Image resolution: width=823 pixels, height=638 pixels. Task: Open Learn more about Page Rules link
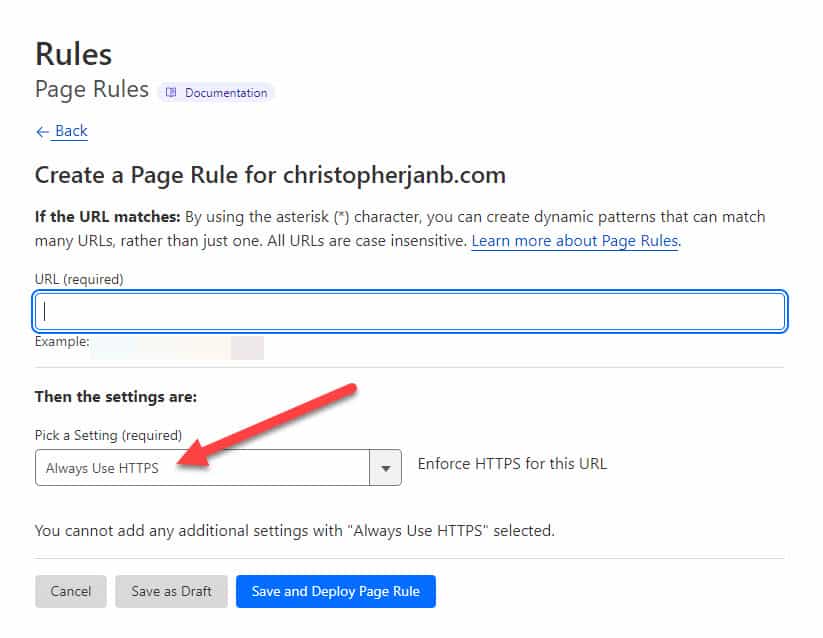[575, 241]
